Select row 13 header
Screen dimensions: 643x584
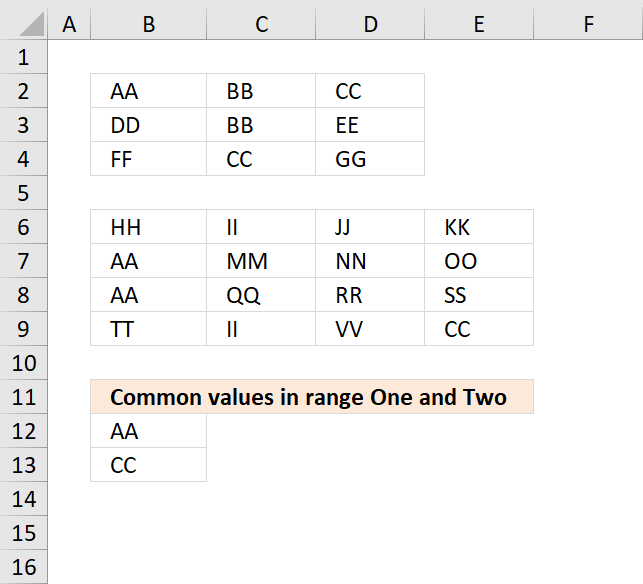(x=23, y=465)
